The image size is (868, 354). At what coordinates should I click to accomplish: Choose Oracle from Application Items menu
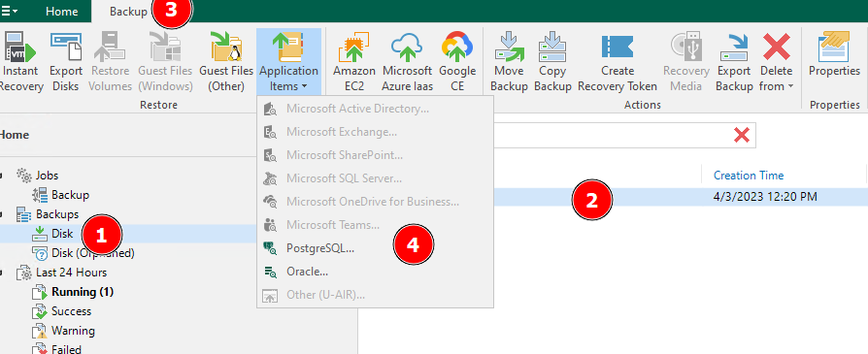tap(375, 272)
